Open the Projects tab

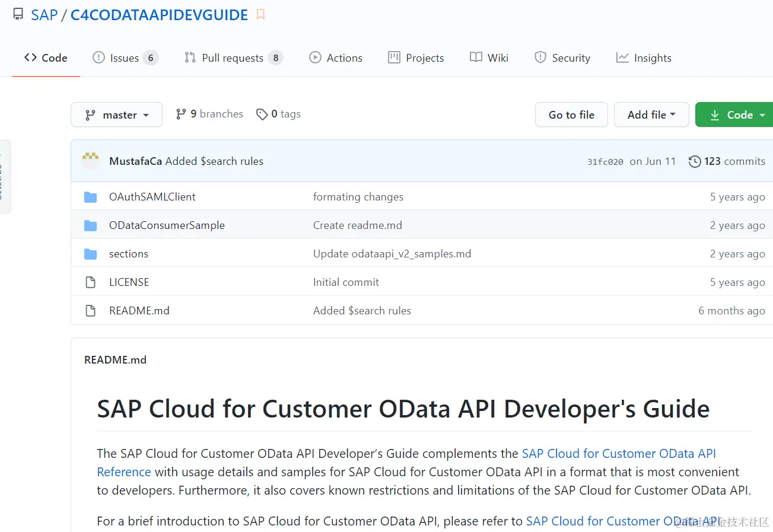click(x=416, y=58)
